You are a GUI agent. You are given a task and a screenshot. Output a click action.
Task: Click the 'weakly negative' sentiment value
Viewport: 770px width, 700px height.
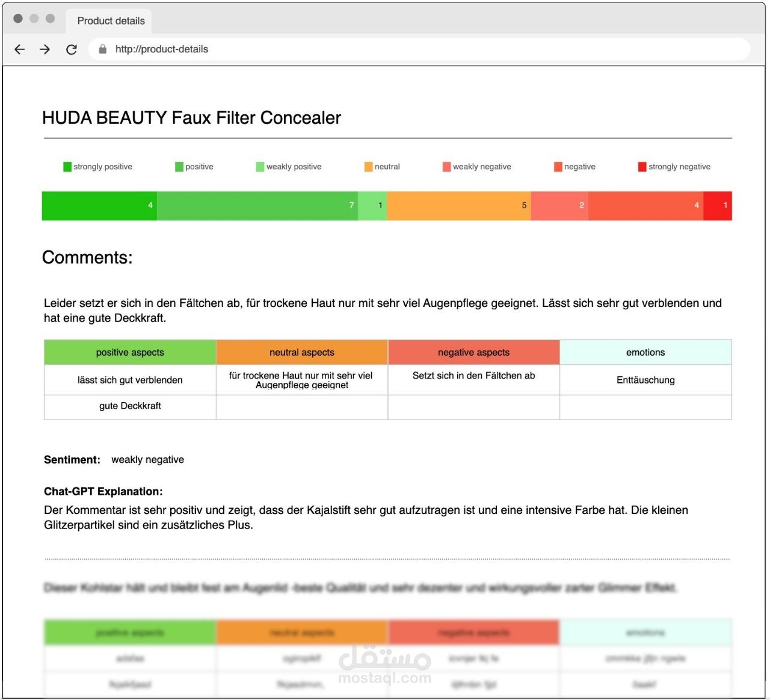147,460
